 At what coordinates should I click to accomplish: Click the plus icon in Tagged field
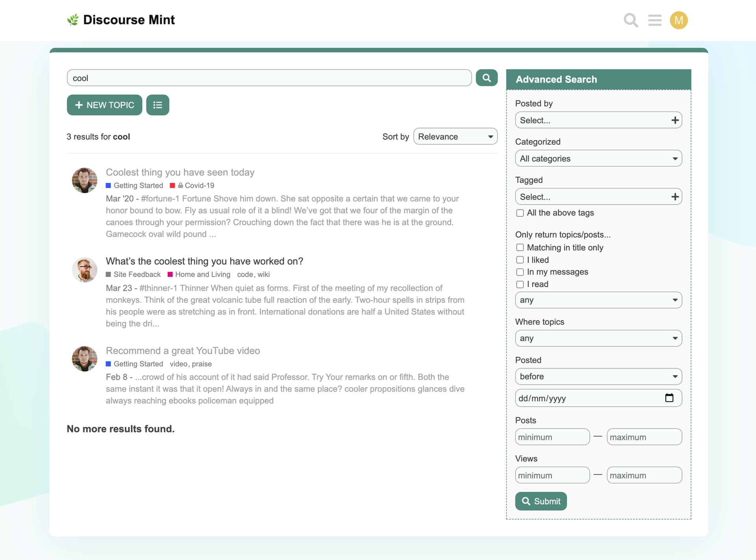coord(675,197)
